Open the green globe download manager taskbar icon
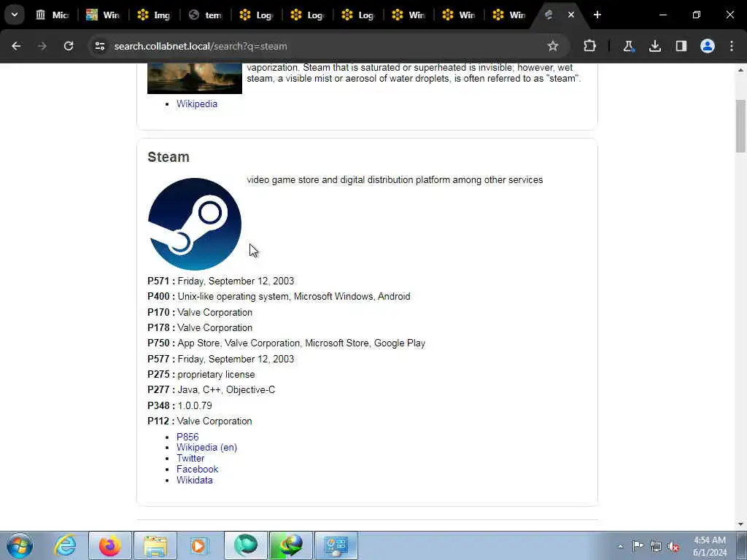 point(291,545)
